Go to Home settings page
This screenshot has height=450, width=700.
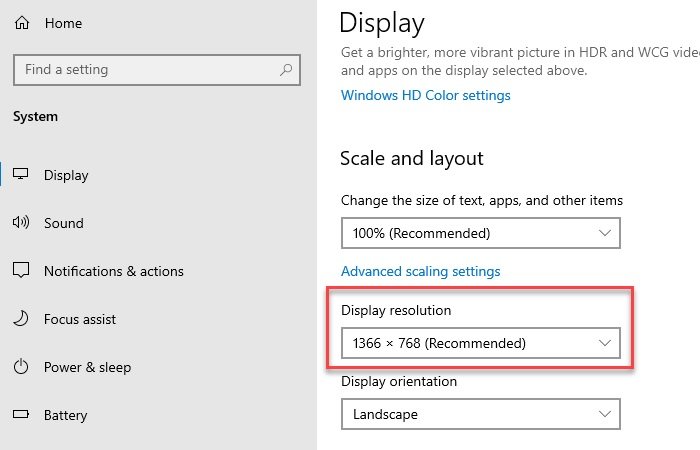(63, 22)
